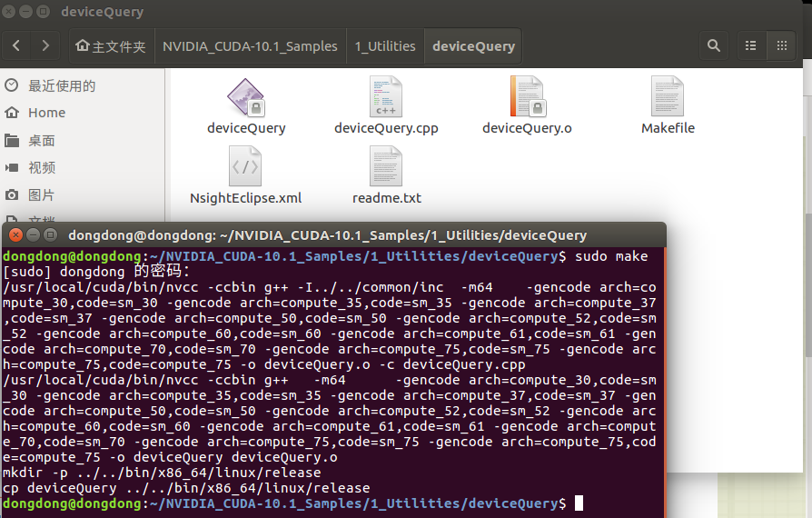Screen dimensions: 812x518
Task: Click the 'sudo make' command text
Action: click(611, 256)
